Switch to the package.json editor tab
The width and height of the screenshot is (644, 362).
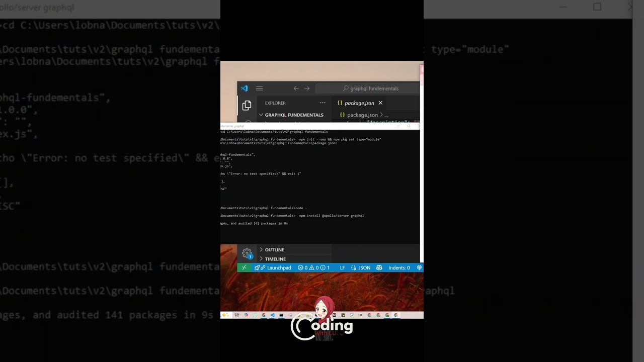(359, 103)
